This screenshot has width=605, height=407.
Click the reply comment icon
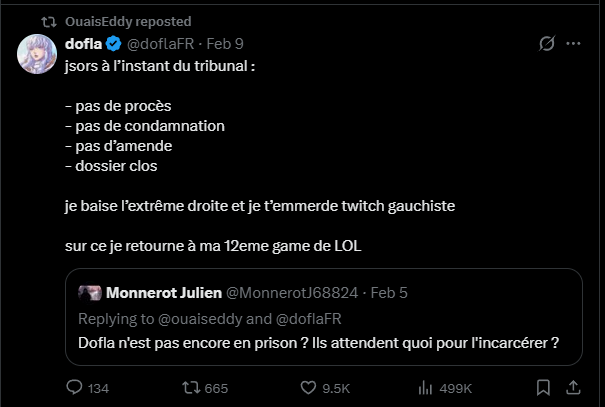(x=74, y=387)
